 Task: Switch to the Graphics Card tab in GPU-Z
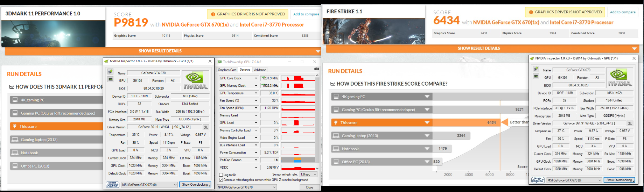pos(227,70)
